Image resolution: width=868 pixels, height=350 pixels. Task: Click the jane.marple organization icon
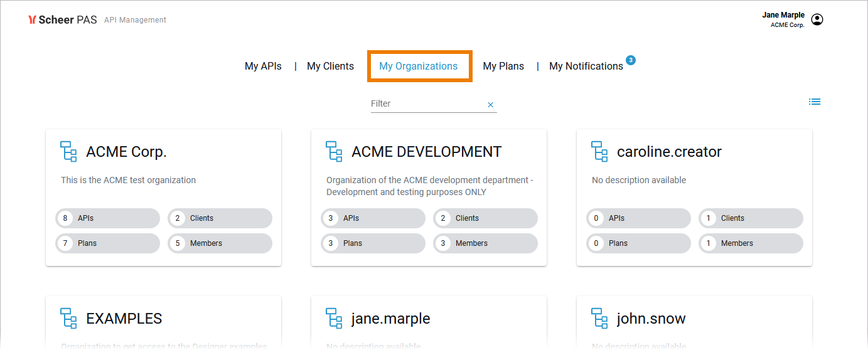(334, 318)
